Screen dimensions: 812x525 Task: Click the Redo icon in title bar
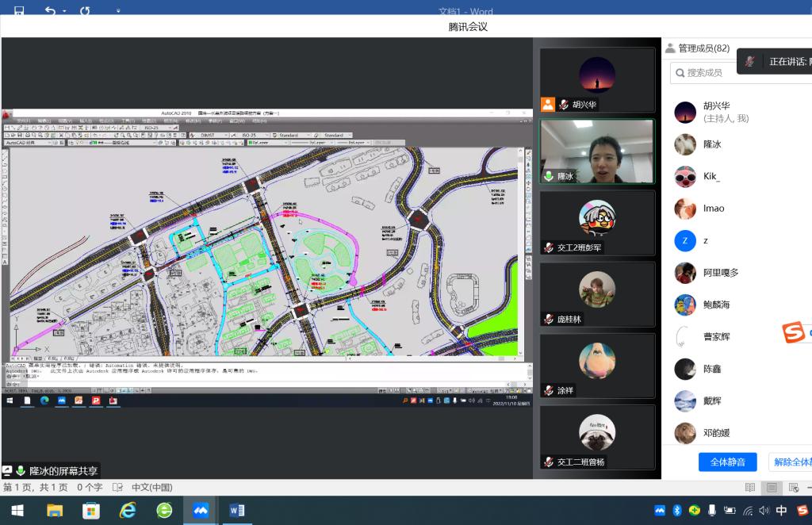click(85, 10)
